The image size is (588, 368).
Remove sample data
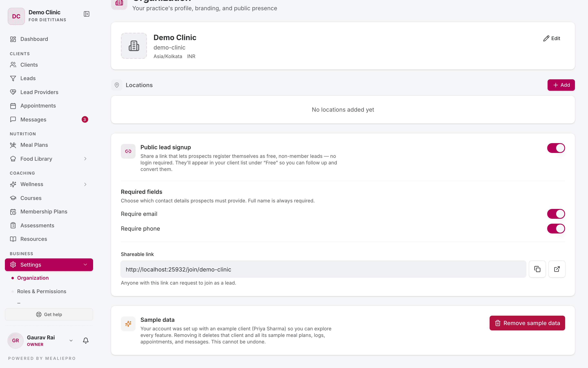click(527, 323)
